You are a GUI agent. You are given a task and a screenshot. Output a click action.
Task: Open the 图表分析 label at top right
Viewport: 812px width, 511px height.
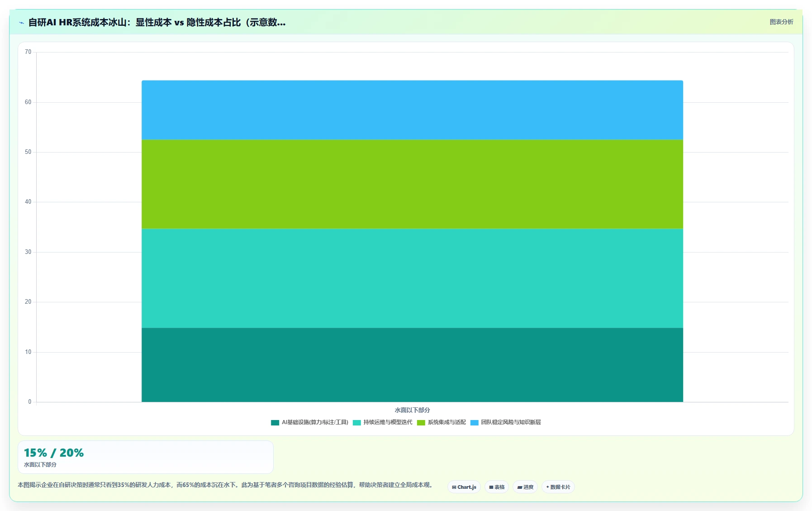(x=781, y=22)
